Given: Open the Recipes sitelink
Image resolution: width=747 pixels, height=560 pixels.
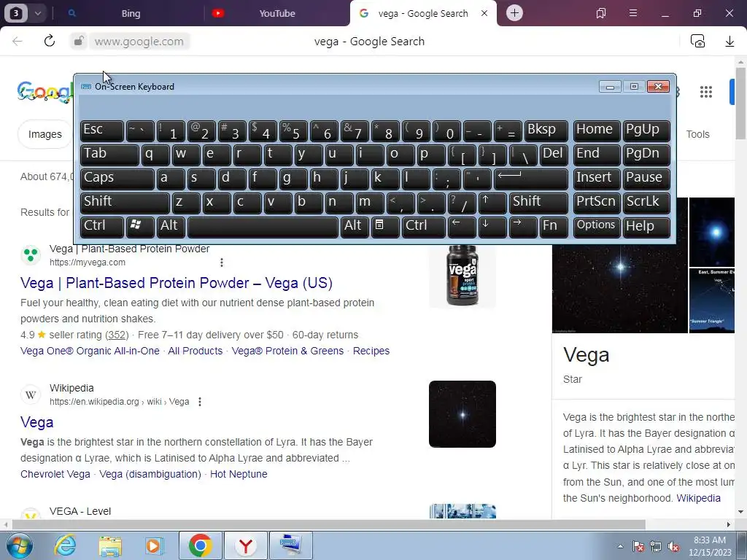Looking at the screenshot, I should [x=371, y=351].
